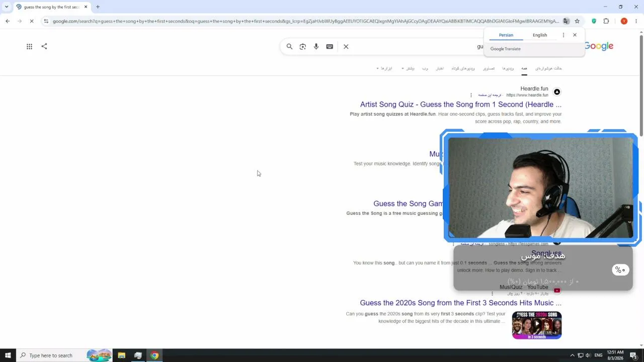Open the taskbar clock and calendar
The image size is (644, 362).
coord(616,355)
